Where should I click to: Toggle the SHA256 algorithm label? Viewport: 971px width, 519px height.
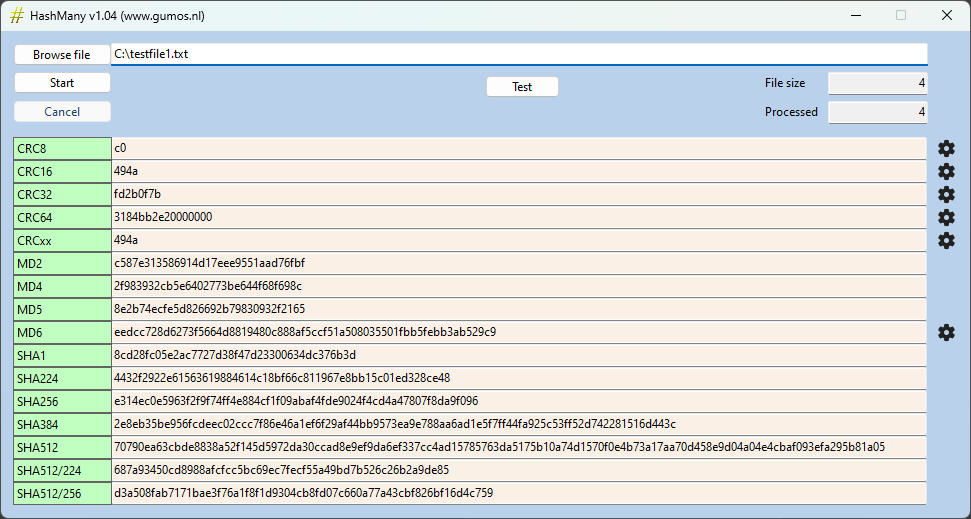pyautogui.click(x=62, y=401)
